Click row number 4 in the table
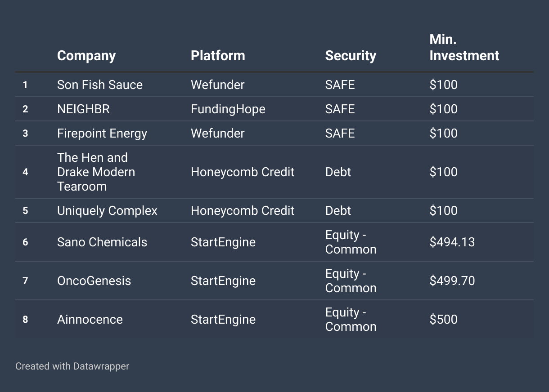 coord(25,172)
